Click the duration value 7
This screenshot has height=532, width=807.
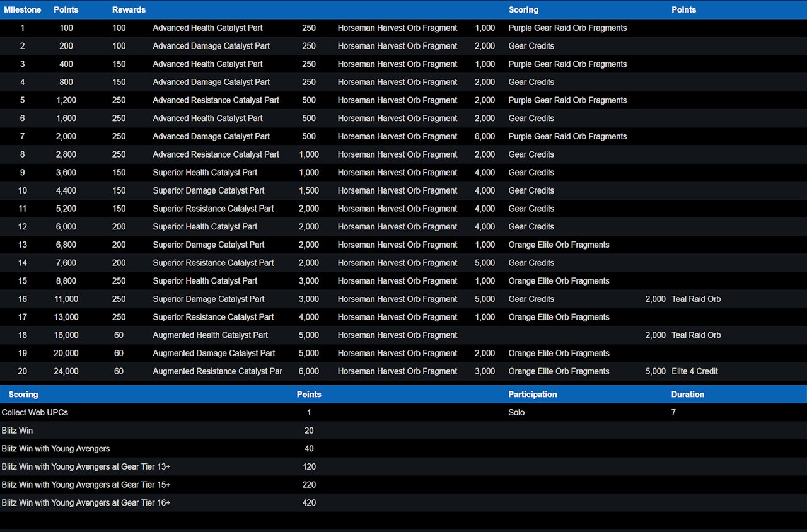[673, 412]
